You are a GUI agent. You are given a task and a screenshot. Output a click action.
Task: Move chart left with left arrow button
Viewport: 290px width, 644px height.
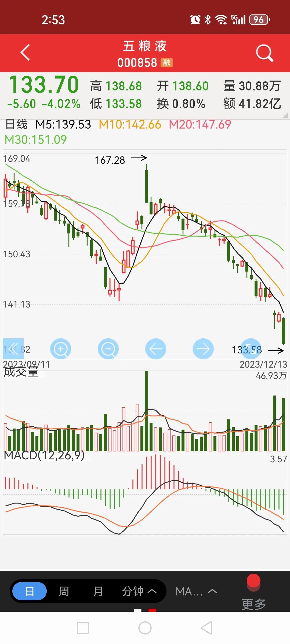(156, 349)
